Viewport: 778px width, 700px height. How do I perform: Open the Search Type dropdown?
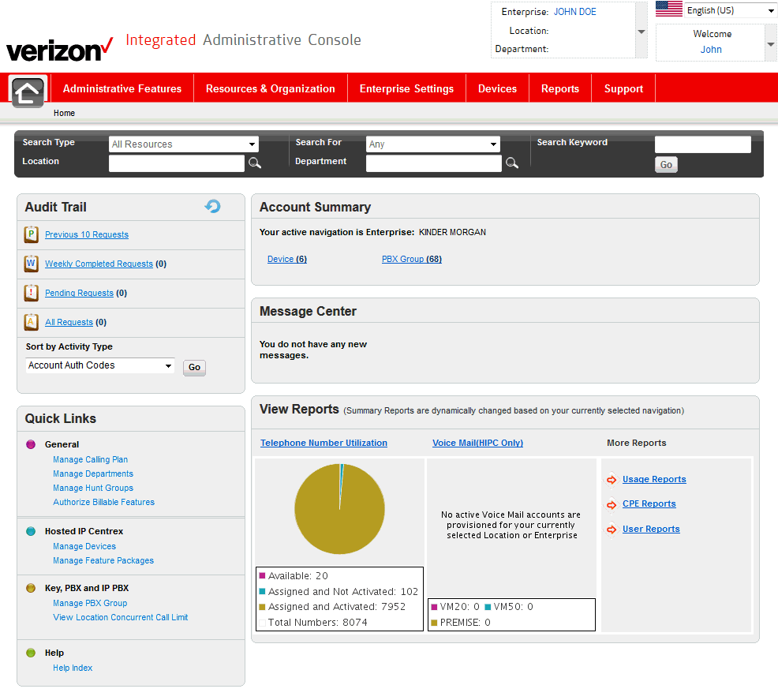click(x=184, y=144)
